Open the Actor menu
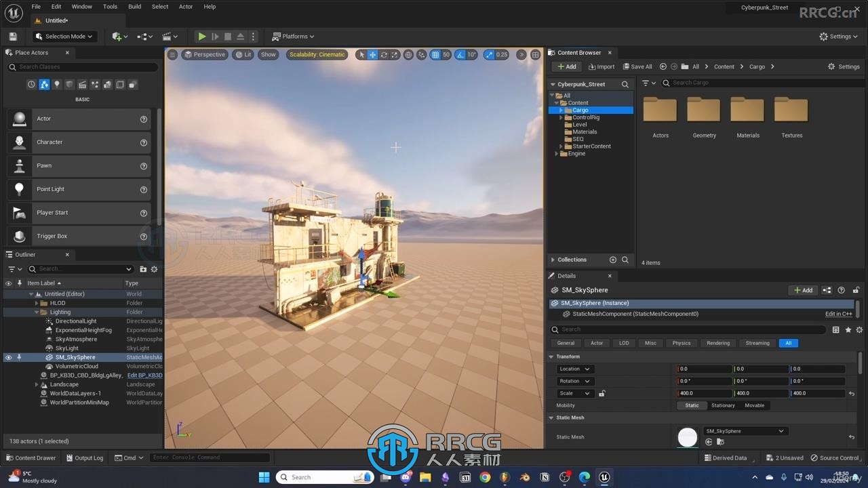 click(x=186, y=7)
